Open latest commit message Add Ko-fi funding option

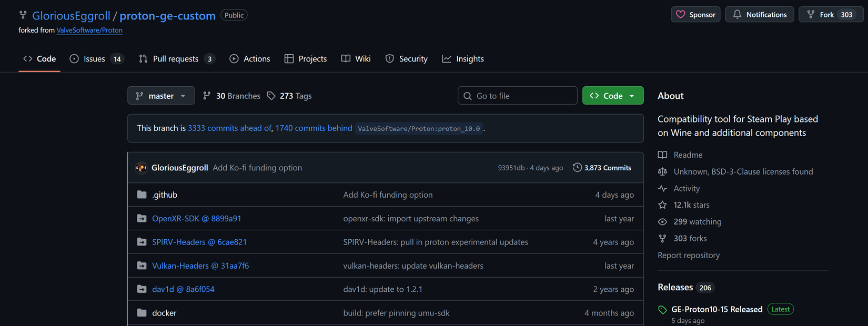click(257, 168)
